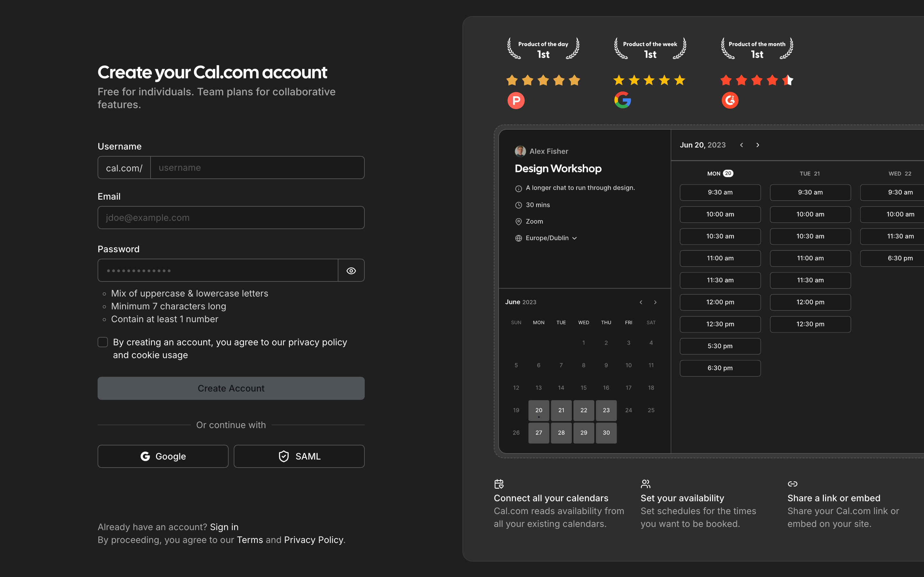Click the Connect all your calendars icon
The width and height of the screenshot is (924, 577).
click(x=499, y=484)
